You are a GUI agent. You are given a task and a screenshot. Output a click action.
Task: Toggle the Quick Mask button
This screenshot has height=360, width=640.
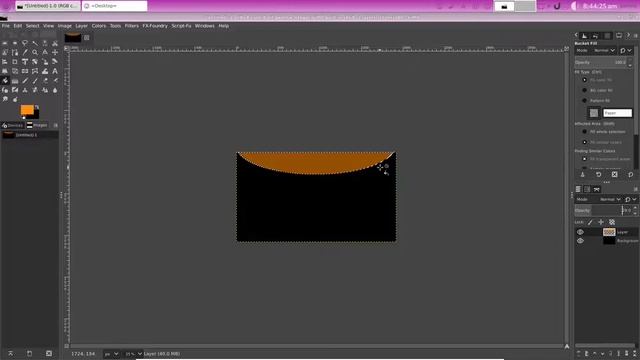[67, 346]
